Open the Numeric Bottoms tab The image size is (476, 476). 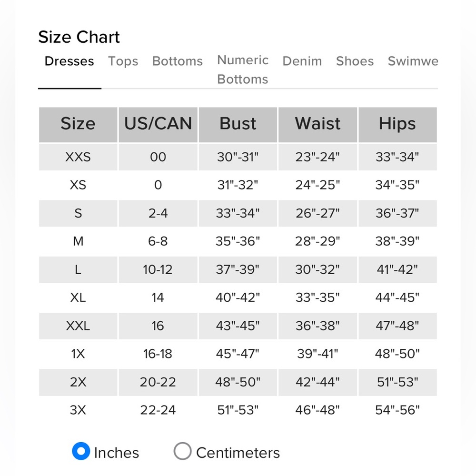[x=243, y=69]
